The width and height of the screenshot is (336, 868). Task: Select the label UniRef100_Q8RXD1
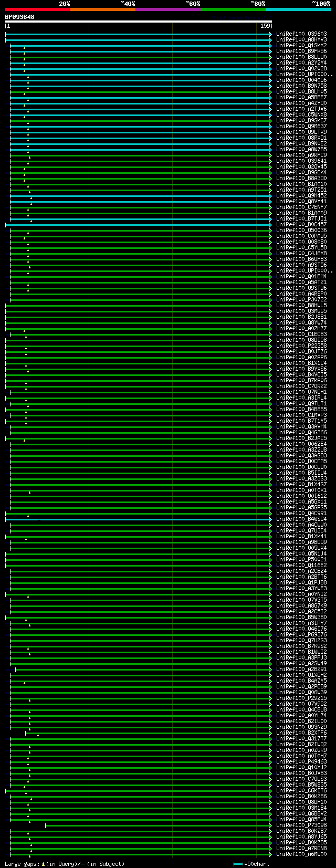coord(301,138)
